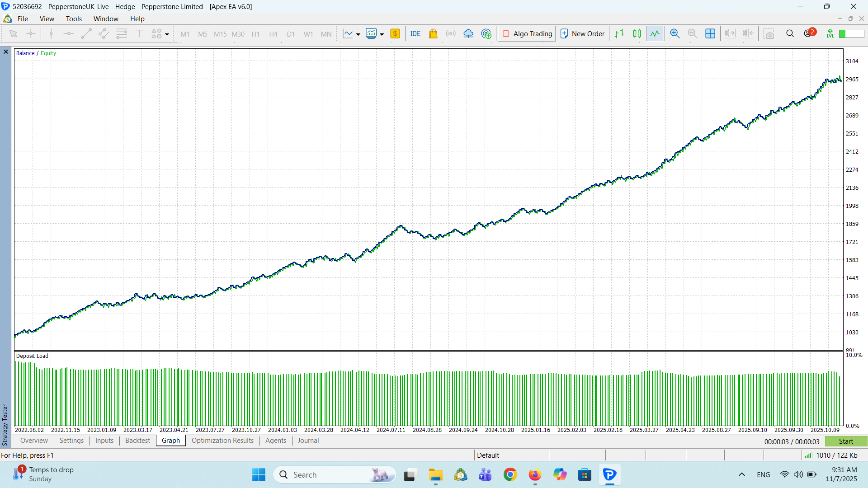
Task: Click the green progress bar at top right
Action: (x=852, y=33)
